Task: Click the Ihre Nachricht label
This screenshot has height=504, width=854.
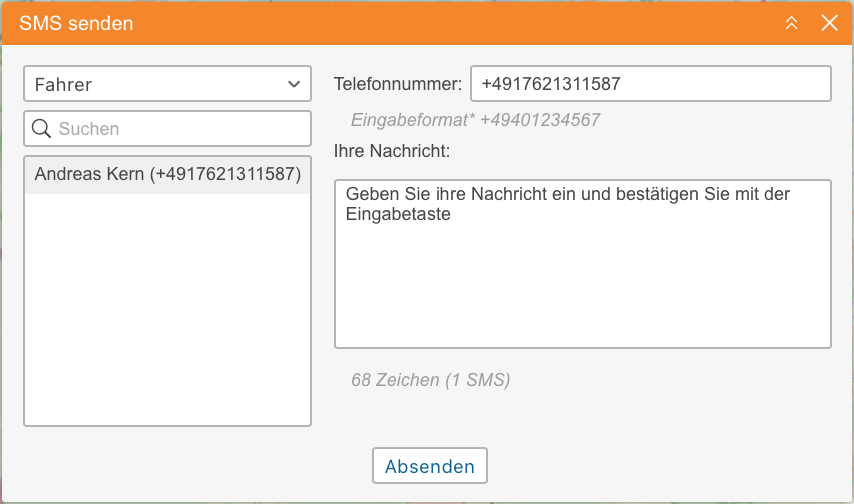Action: (392, 152)
